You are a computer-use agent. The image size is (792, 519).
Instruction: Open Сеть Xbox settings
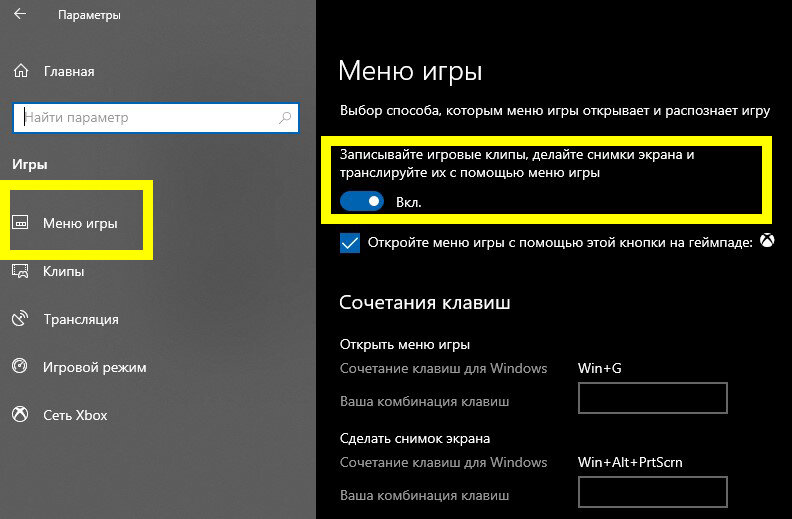tap(75, 415)
